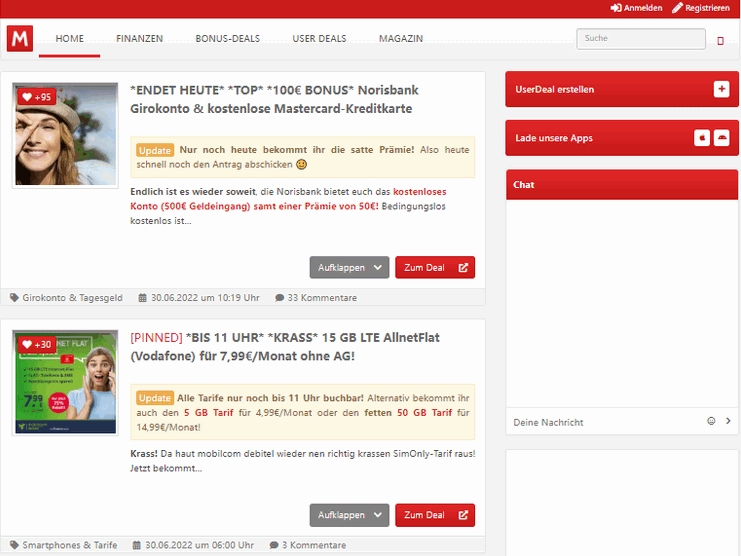Click Zum Deal for Norisbank offer
Image resolution: width=741 pixels, height=556 pixels.
point(435,267)
